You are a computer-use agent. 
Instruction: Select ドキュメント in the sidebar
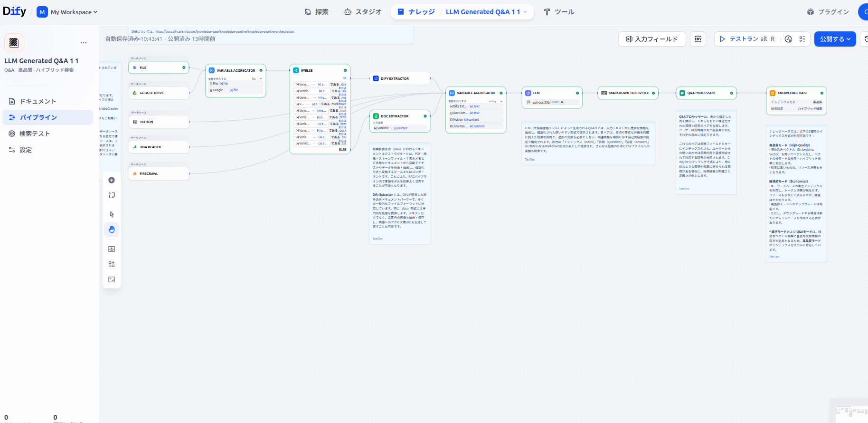[48, 101]
